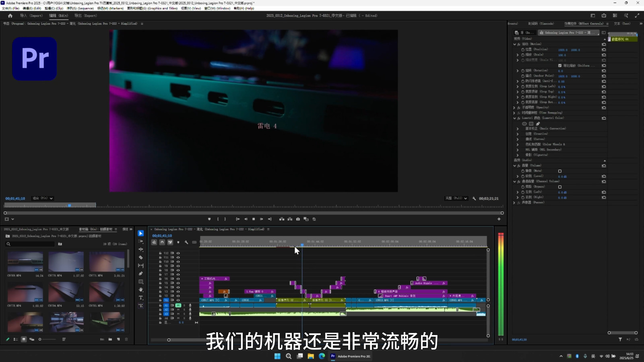
Task: Switch to the Timecode panel tab
Action: click(x=541, y=24)
